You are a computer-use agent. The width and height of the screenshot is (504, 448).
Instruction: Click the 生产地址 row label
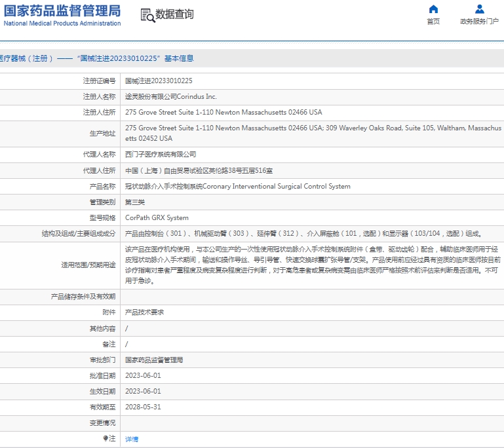click(x=102, y=134)
